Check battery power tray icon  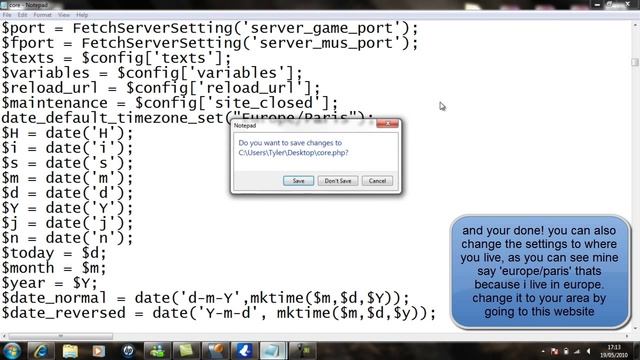[x=566, y=351]
